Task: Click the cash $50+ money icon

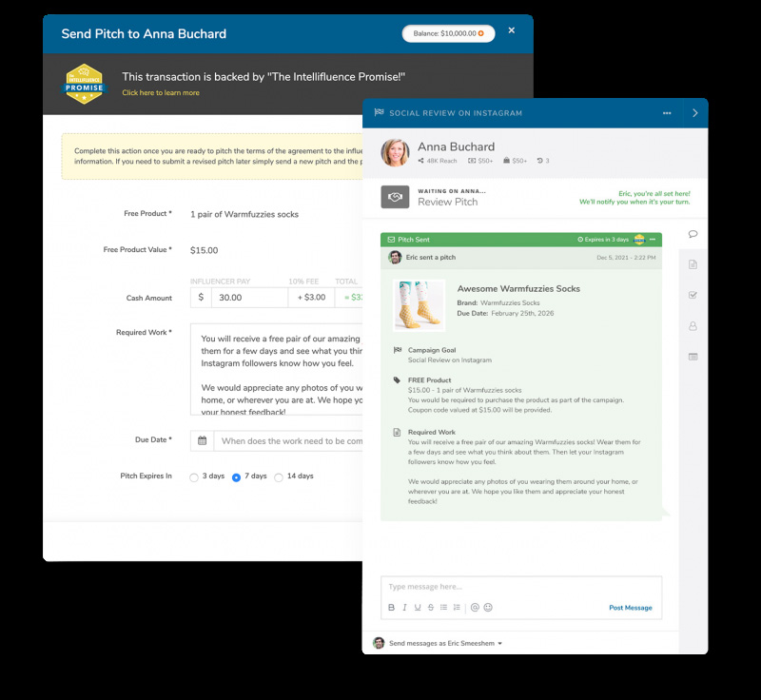Action: pos(472,161)
